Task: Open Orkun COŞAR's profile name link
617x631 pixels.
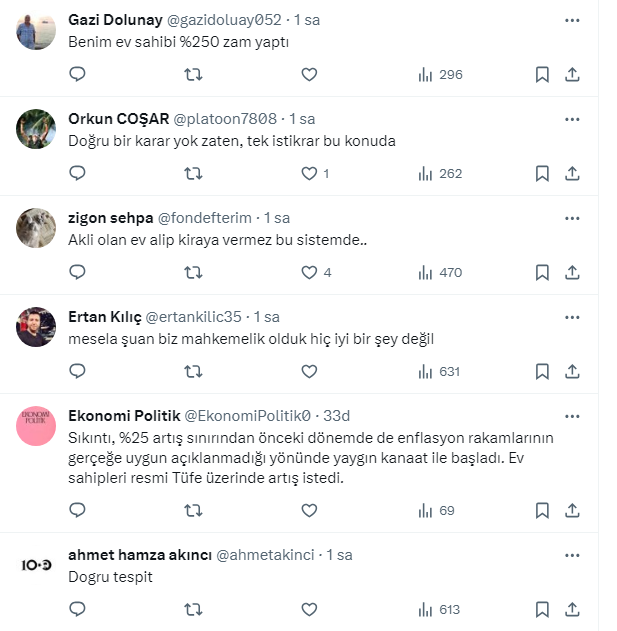Action: [118, 119]
